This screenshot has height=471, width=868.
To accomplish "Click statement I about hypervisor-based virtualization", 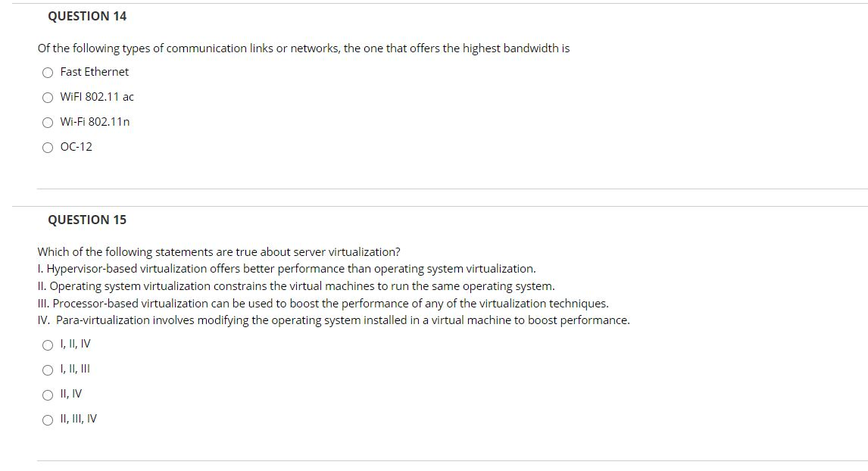I will click(x=287, y=269).
